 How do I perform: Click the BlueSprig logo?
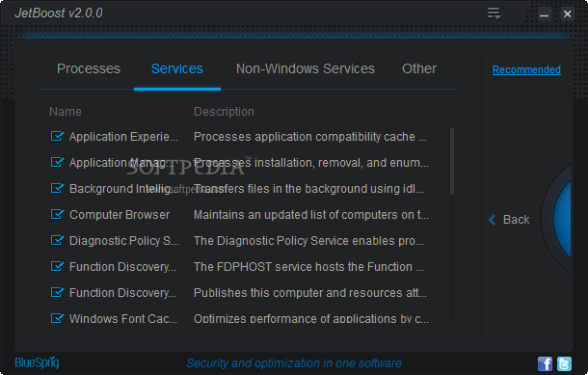pyautogui.click(x=37, y=363)
